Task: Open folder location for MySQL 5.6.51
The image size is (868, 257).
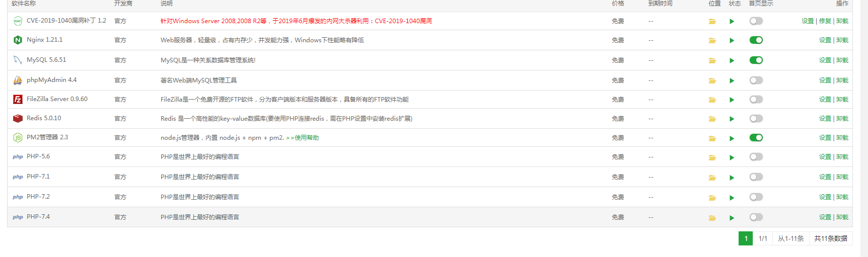Action: coord(712,60)
